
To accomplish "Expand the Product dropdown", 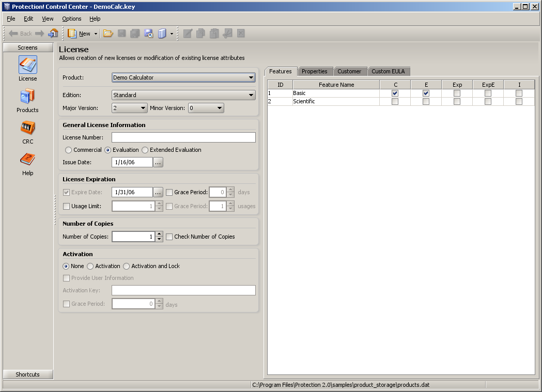I will click(251, 77).
